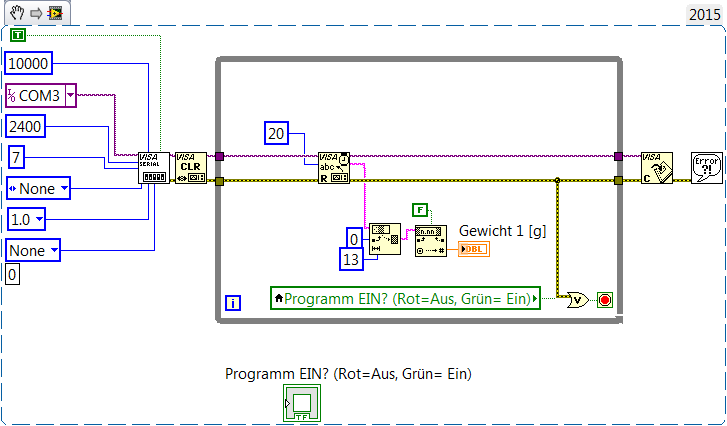Select the VISA Close node
Screen dimensions: 727x426
657,168
